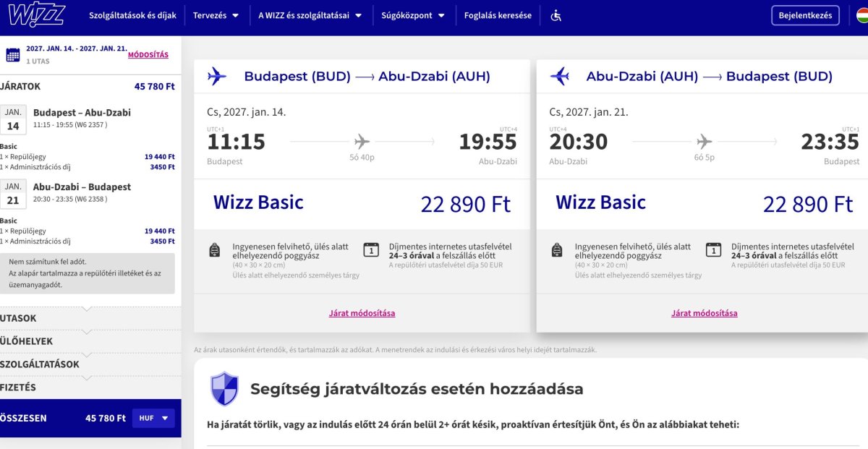Click the Bejelentkezés login button
This screenshot has height=449, width=868.
pyautogui.click(x=805, y=15)
